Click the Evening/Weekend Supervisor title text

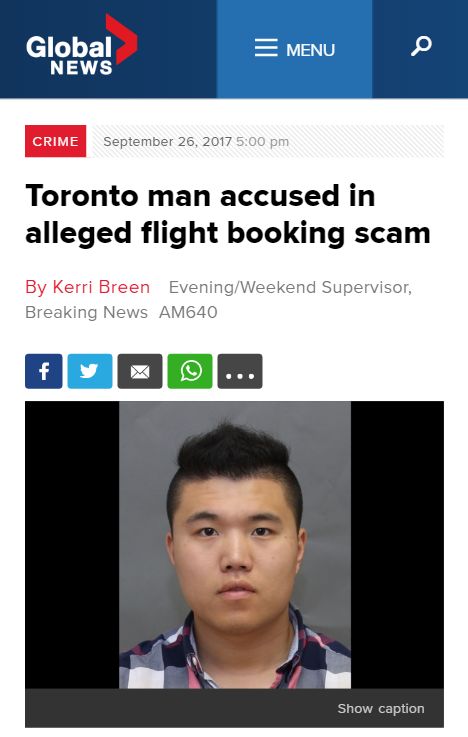[x=290, y=287]
